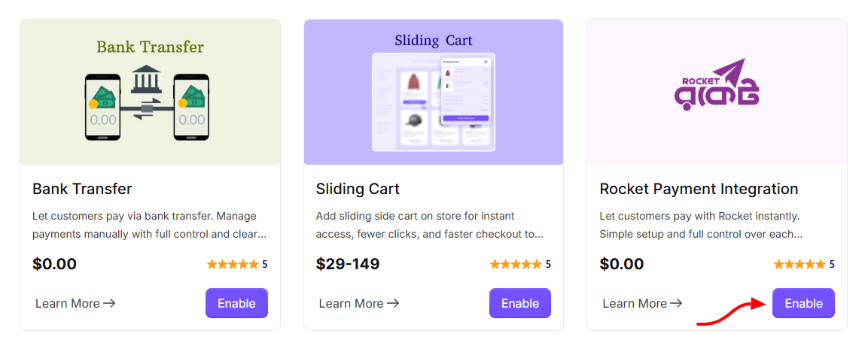
Task: Enable Rocket Payment Integration
Action: [x=803, y=303]
